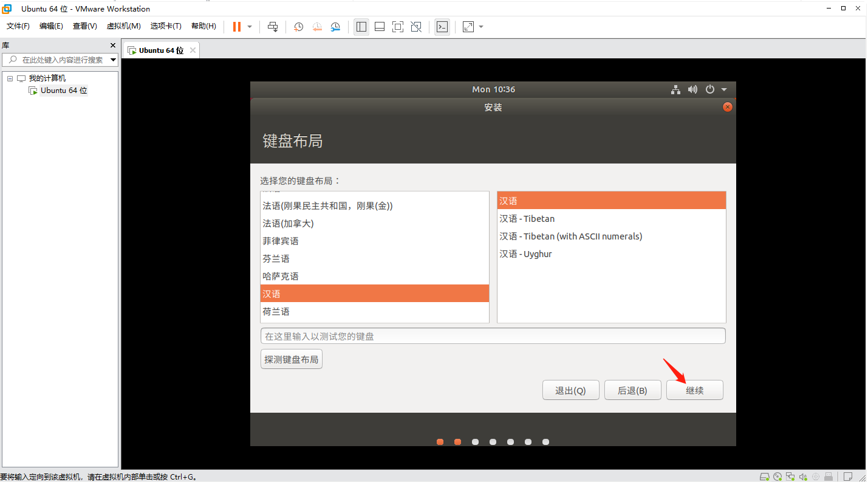The width and height of the screenshot is (868, 482).
Task: Click the 探测键盘布局 button
Action: (291, 359)
